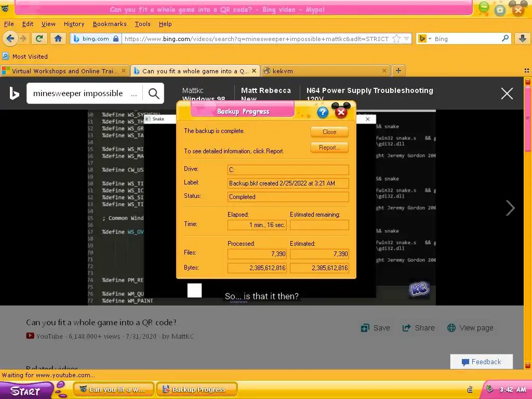Click the green title bar minimize icon

[484, 8]
